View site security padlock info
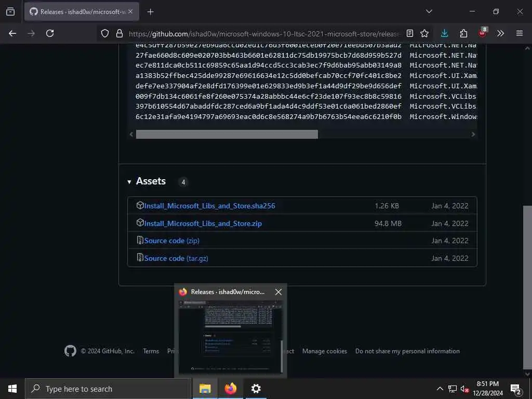The image size is (532, 399). pyautogui.click(x=119, y=33)
